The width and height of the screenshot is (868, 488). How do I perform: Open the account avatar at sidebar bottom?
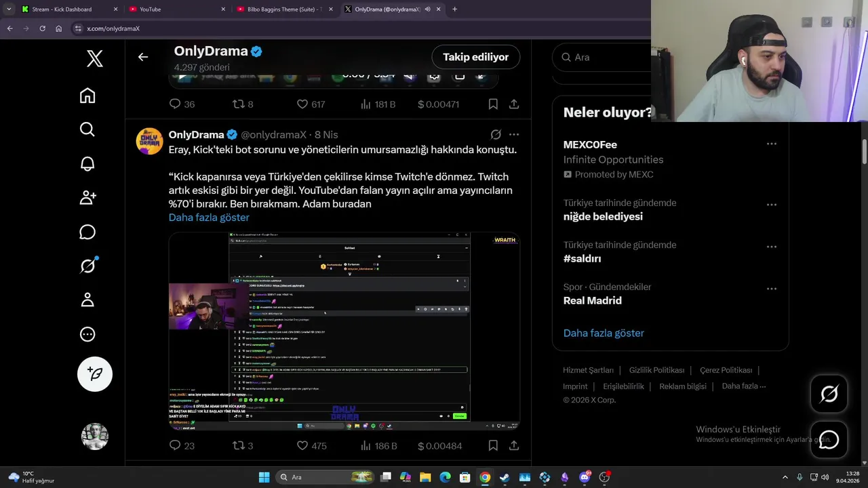(x=95, y=436)
